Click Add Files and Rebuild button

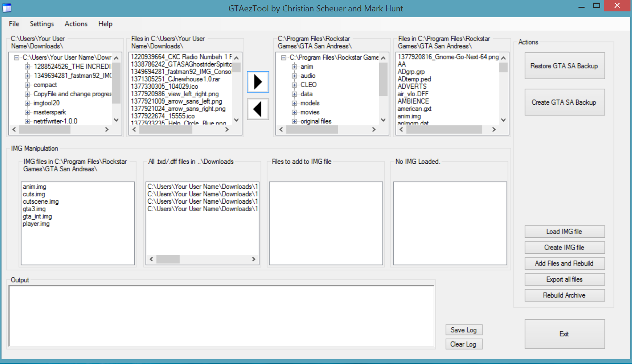[x=564, y=264]
